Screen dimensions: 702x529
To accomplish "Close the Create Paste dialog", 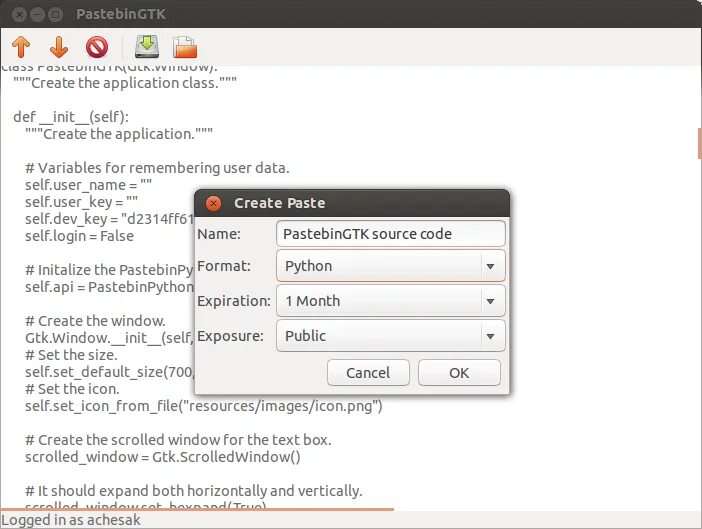I will pyautogui.click(x=214, y=203).
